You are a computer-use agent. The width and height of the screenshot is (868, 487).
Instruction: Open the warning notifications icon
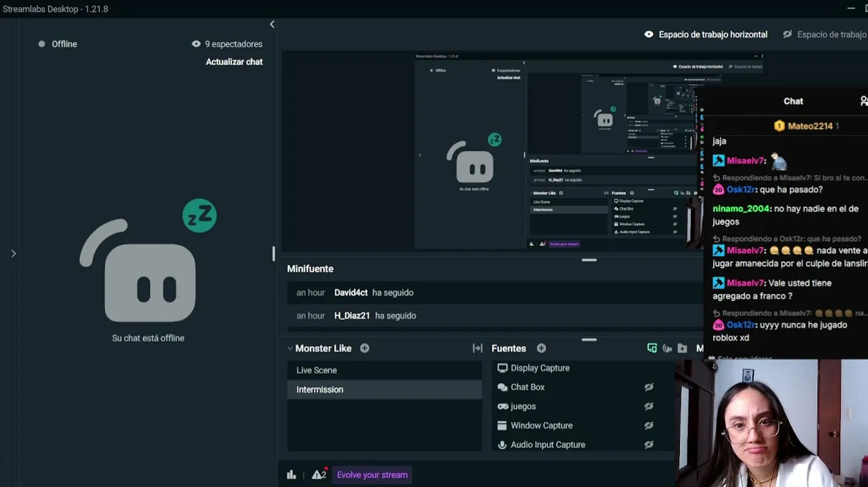(x=319, y=474)
